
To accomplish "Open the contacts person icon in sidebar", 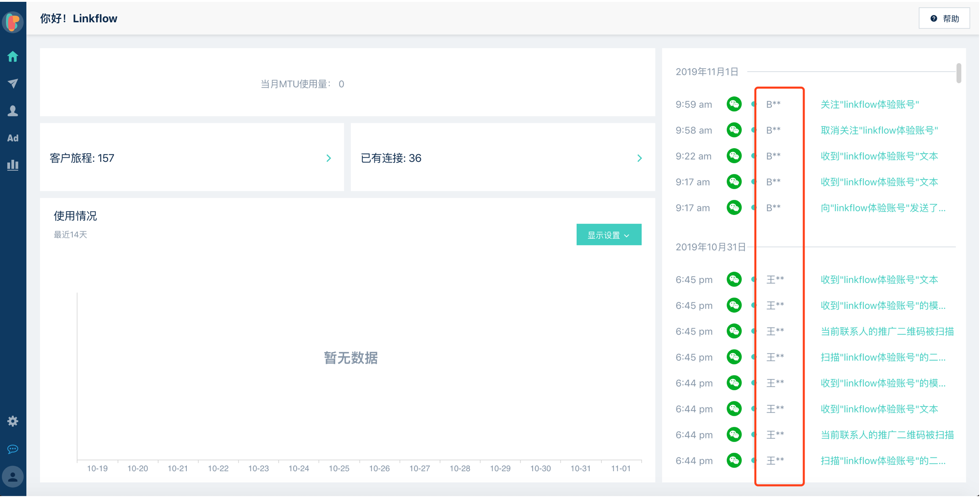I will point(13,111).
